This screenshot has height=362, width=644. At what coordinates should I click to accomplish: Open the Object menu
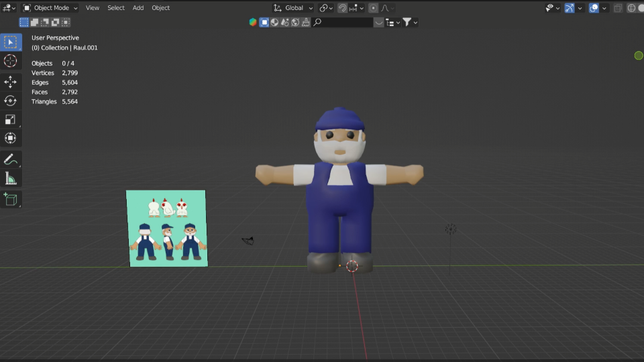coord(160,8)
